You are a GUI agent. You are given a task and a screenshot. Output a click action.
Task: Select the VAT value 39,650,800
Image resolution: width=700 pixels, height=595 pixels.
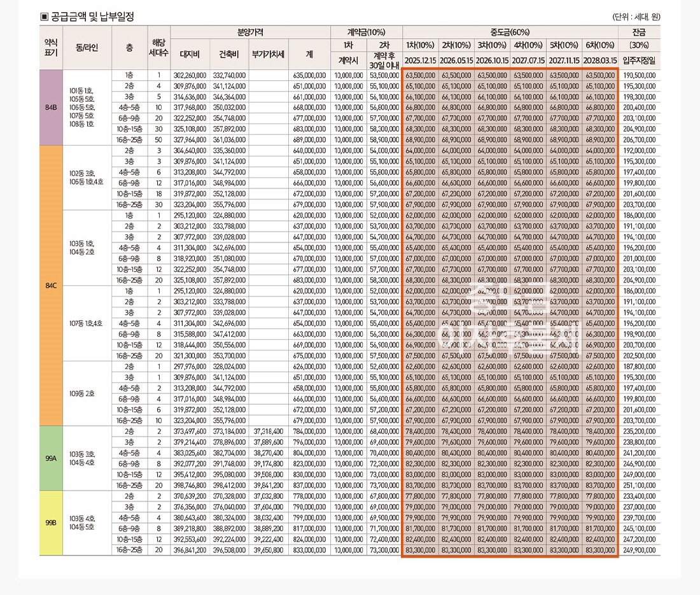pos(269,550)
